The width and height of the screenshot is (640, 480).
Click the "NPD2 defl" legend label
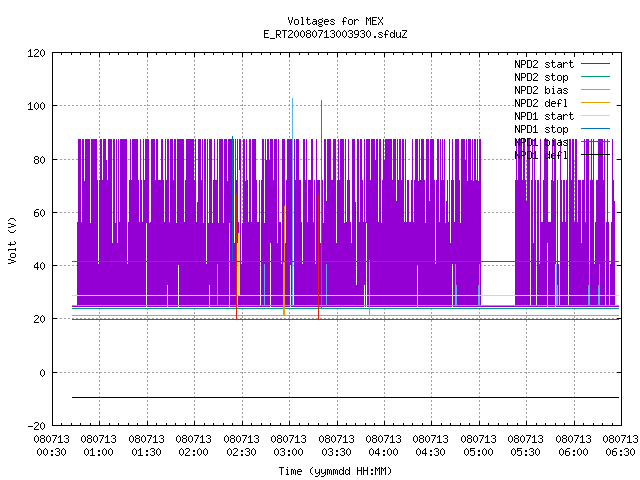pos(541,103)
